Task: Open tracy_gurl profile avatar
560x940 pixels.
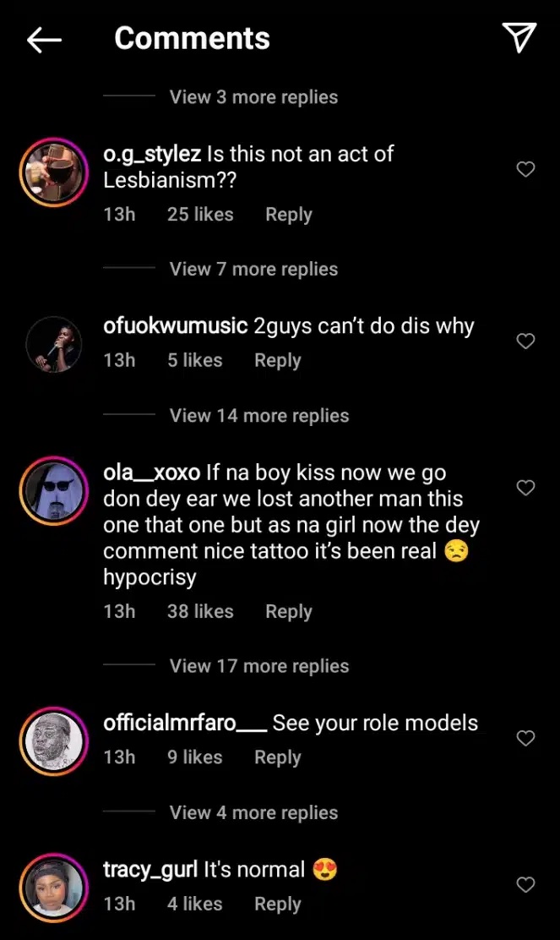Action: [53, 888]
